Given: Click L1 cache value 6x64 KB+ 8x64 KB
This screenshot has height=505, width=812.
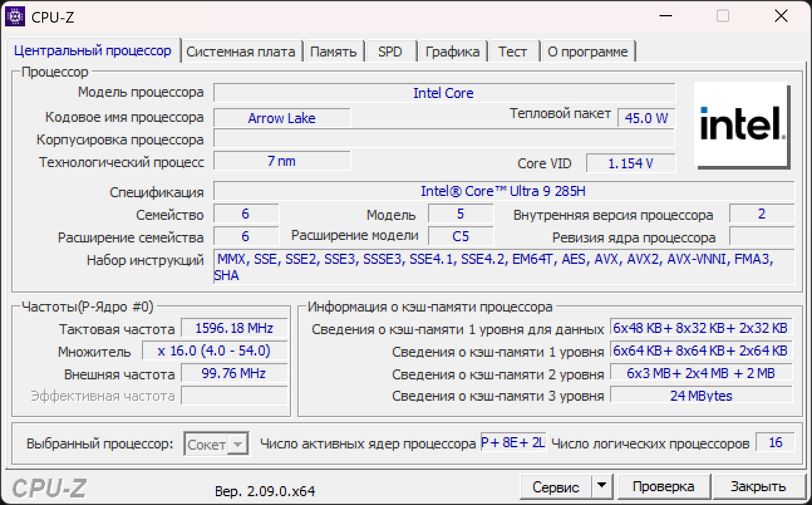Looking at the screenshot, I should click(701, 350).
